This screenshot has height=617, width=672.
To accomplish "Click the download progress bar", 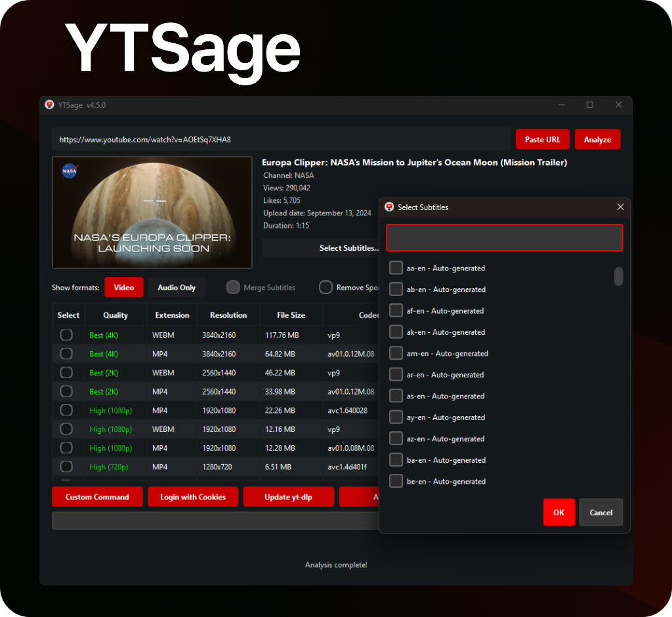I will (x=215, y=521).
